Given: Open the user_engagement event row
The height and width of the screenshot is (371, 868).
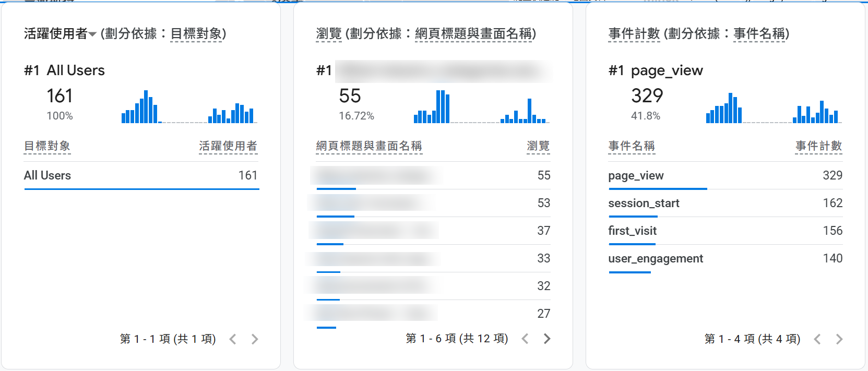Looking at the screenshot, I should [x=656, y=259].
